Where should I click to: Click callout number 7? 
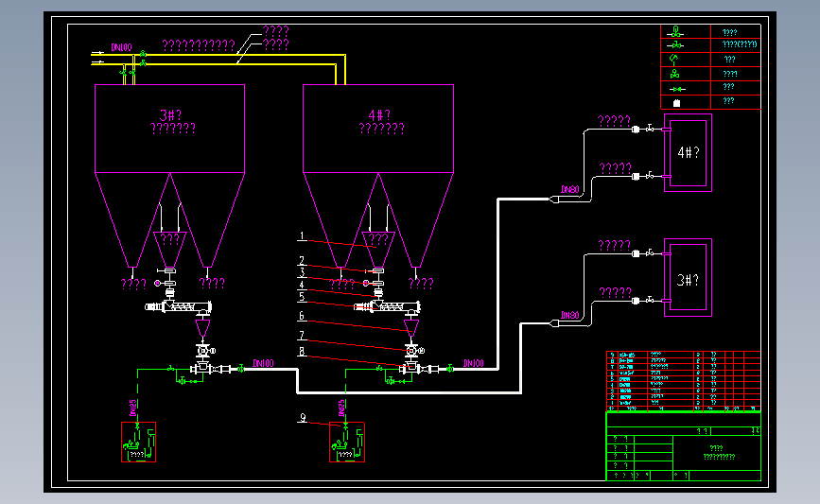coord(302,335)
